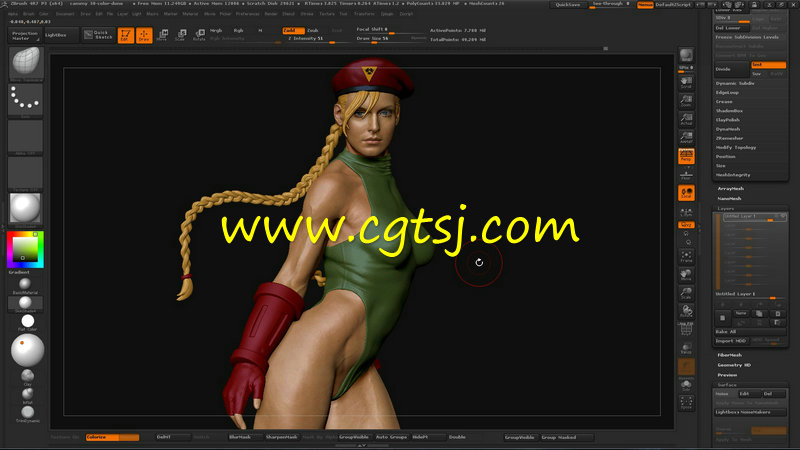Open Quick Sketch
Screen dimensions: 800x450
tap(98, 35)
